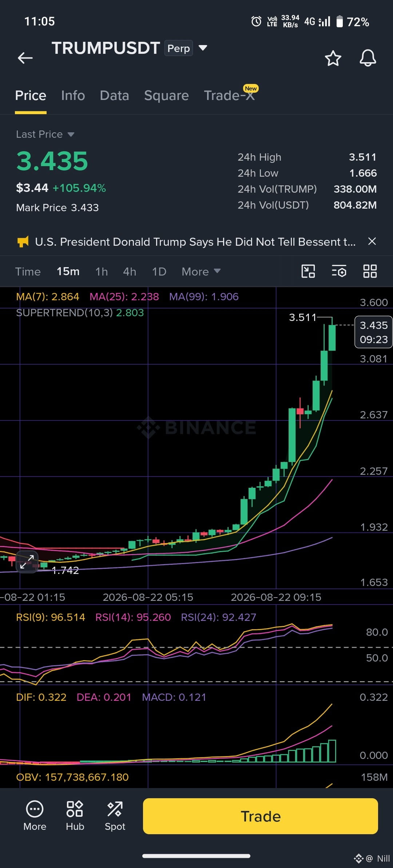
Task: Tap the yellow Trade button
Action: point(261,816)
